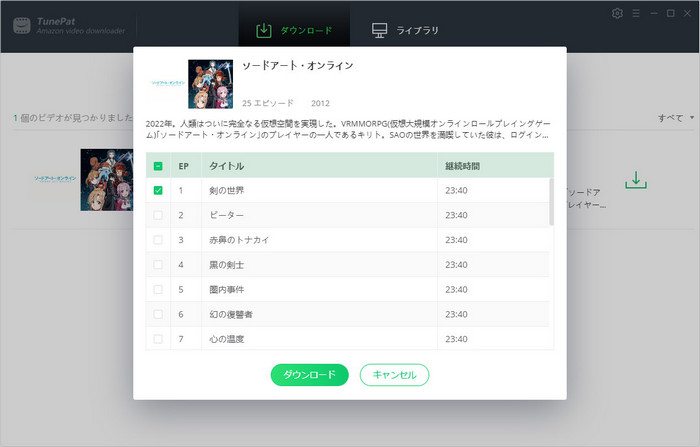Image resolution: width=700 pixels, height=447 pixels.
Task: Click the title 赤鼻のトナカイ
Action: click(x=239, y=240)
